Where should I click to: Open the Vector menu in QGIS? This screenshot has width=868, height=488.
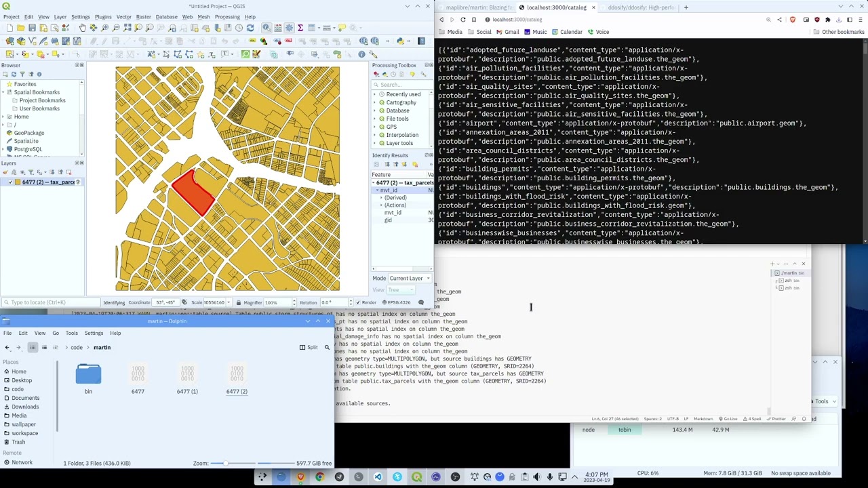coord(123,17)
